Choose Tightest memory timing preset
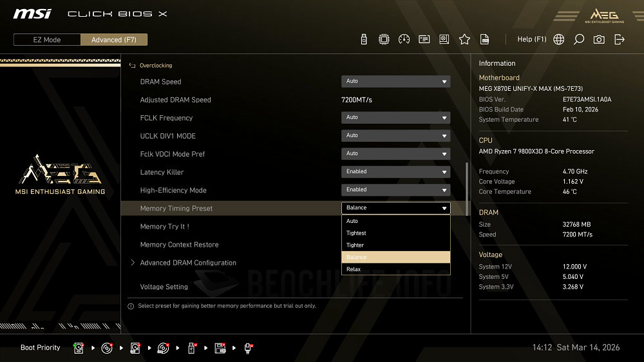The height and width of the screenshot is (362, 644). 395,233
